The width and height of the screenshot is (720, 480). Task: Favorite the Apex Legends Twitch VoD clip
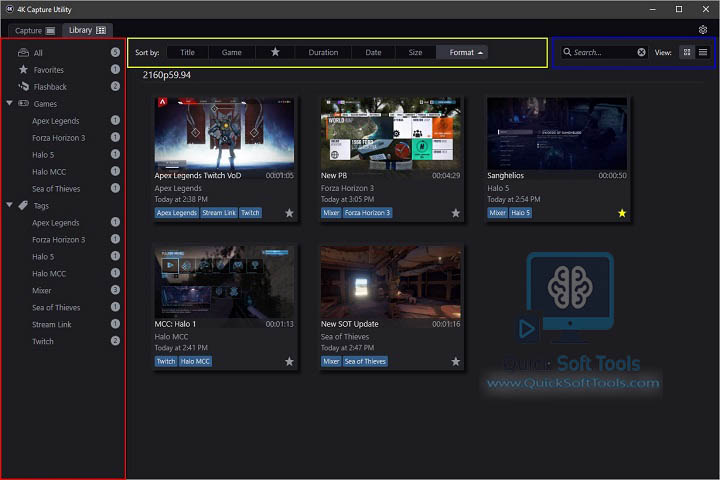289,213
